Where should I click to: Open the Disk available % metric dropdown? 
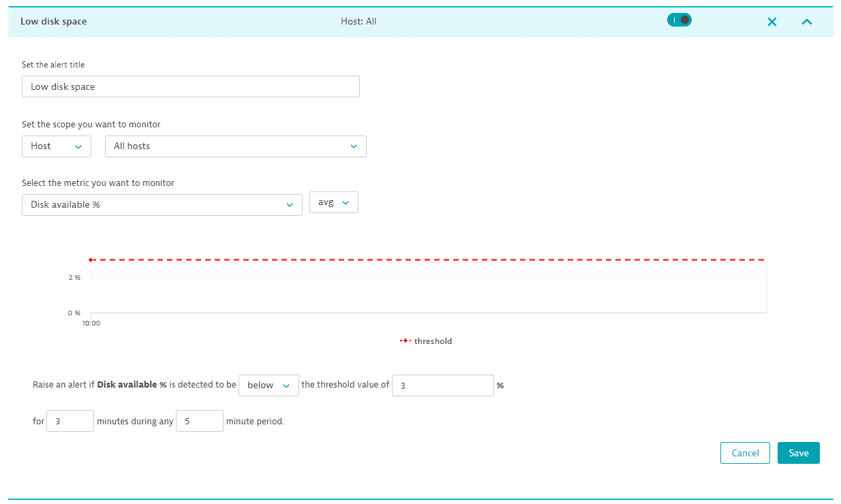coord(162,204)
